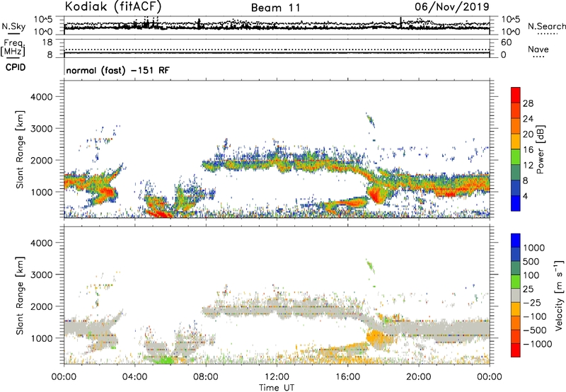Viewport: 566px width, 392px height.
Task: Click the '16:00' time tick label
Action: [347, 377]
